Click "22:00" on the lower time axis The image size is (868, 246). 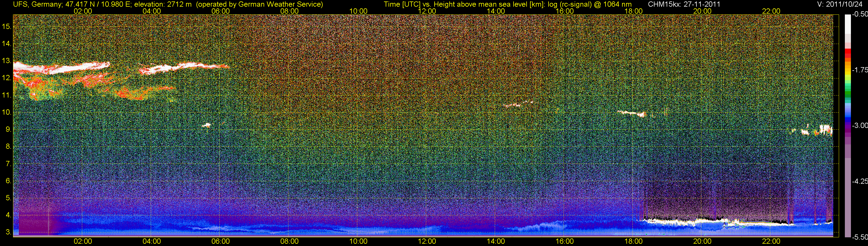771,241
